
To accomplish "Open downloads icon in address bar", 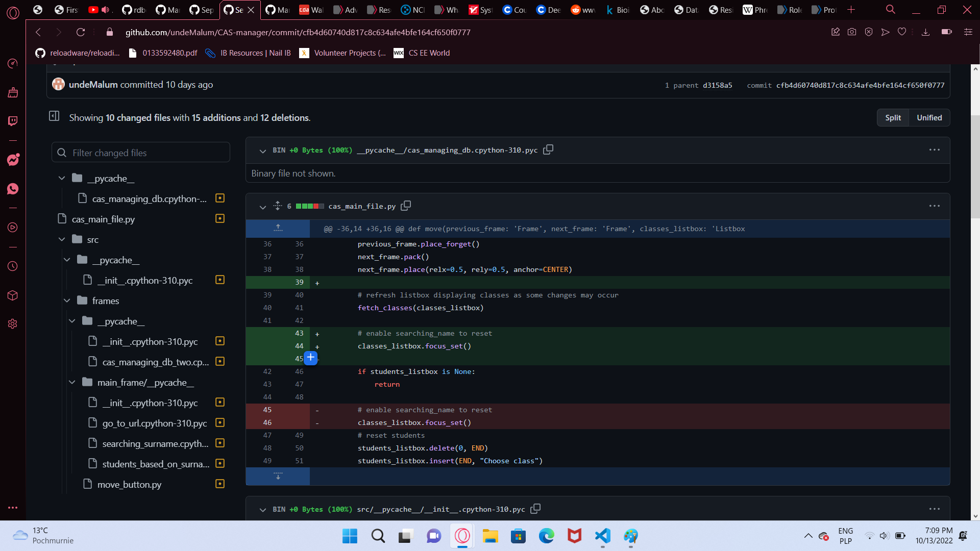I will [x=926, y=32].
